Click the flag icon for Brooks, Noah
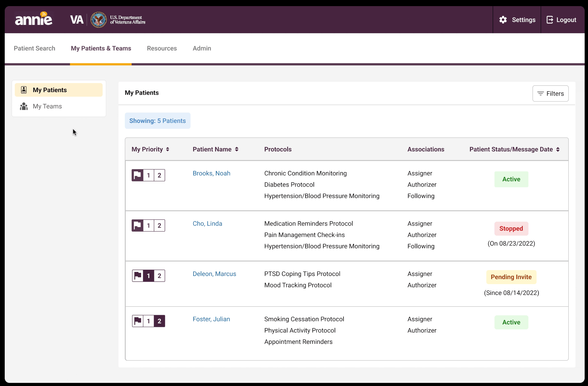 click(x=137, y=175)
